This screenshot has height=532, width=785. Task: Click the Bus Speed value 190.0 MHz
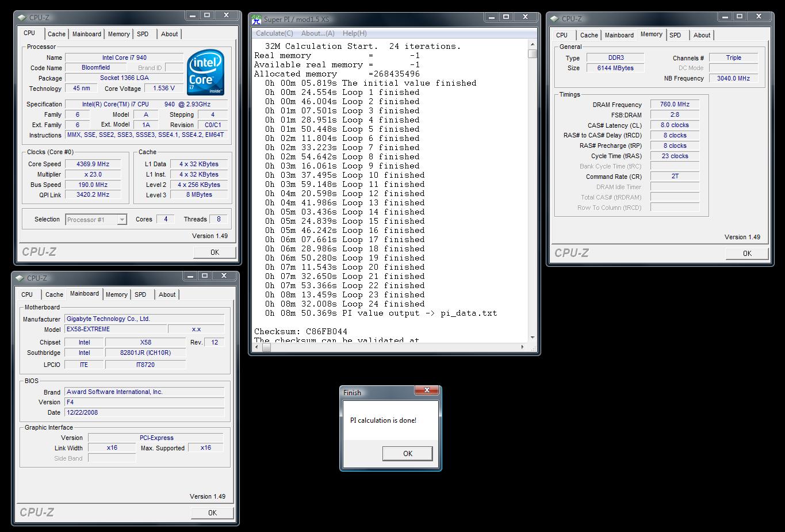pyautogui.click(x=93, y=185)
